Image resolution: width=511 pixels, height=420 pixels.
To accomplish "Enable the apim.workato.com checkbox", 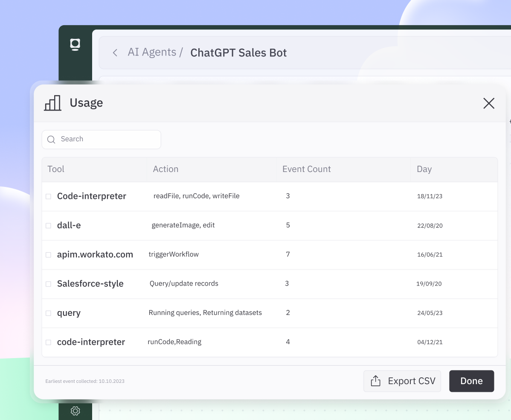I will 48,254.
